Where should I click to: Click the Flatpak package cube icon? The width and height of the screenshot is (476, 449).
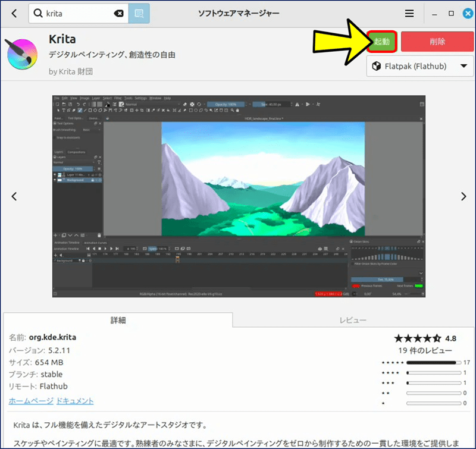[377, 67]
